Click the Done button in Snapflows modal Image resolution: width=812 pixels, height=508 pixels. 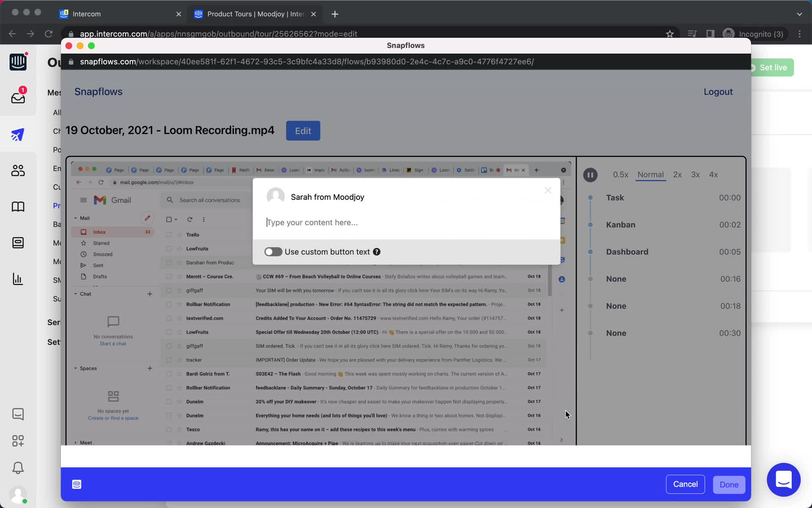729,484
